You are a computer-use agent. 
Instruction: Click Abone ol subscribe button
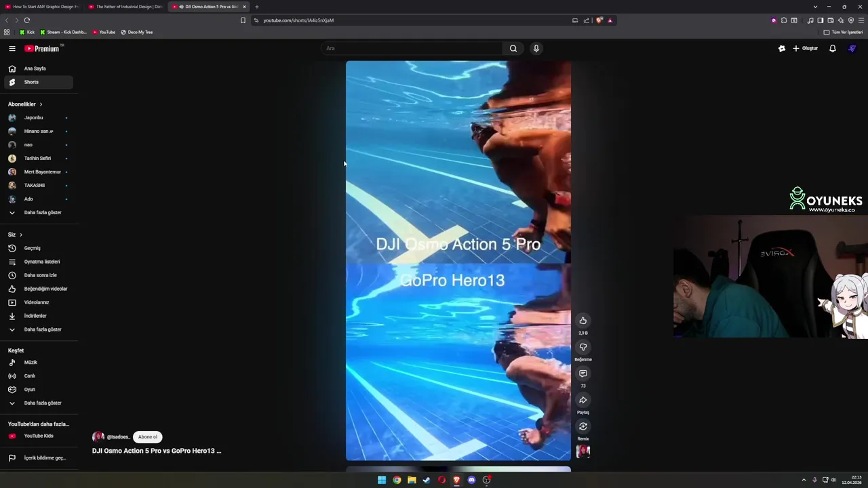click(x=148, y=437)
